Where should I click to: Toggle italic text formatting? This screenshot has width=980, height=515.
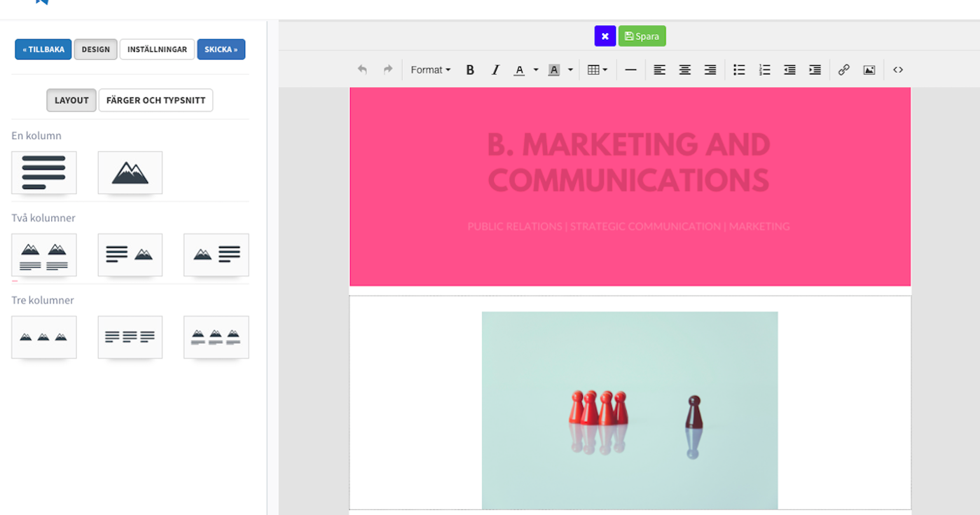pyautogui.click(x=495, y=70)
